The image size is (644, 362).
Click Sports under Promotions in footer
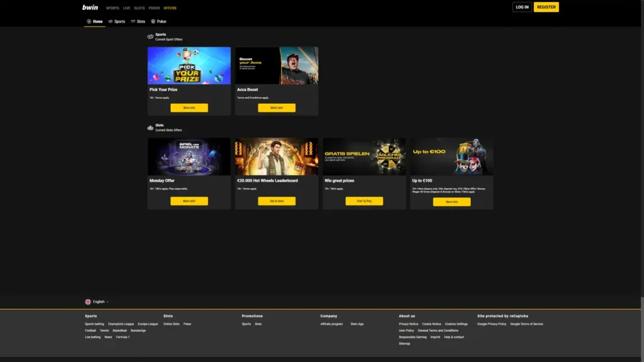(x=247, y=324)
